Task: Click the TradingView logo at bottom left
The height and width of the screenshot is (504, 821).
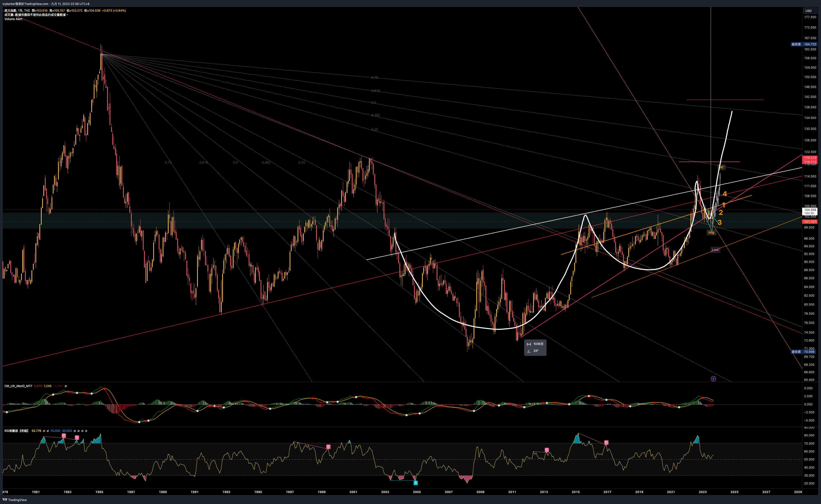Action: pos(15,500)
